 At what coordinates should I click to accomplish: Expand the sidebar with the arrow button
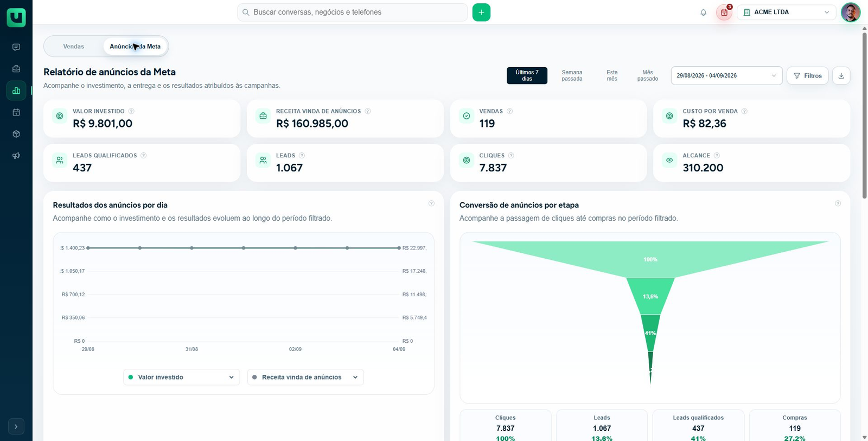click(x=16, y=426)
